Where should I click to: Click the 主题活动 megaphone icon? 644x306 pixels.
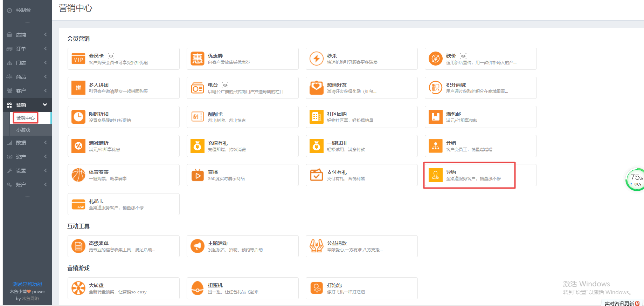[198, 246]
